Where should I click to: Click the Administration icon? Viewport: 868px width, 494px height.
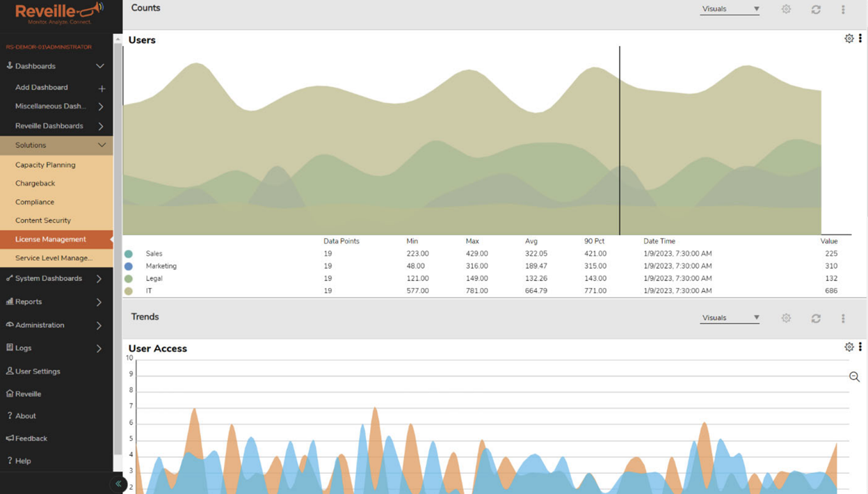(x=10, y=325)
